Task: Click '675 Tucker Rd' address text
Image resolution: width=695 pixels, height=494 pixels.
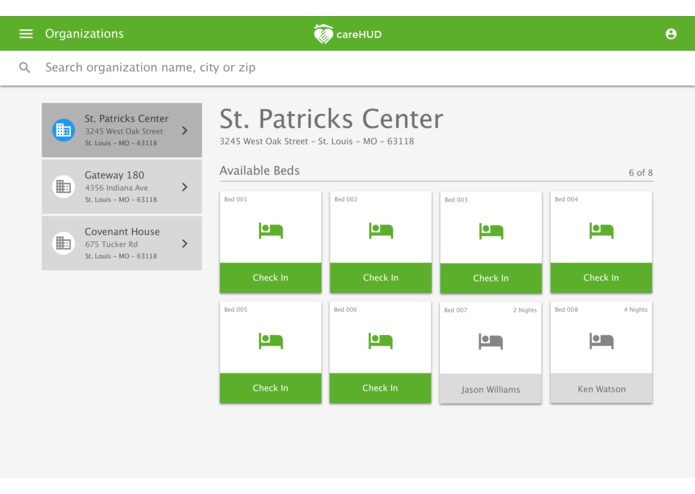Action: click(x=111, y=244)
